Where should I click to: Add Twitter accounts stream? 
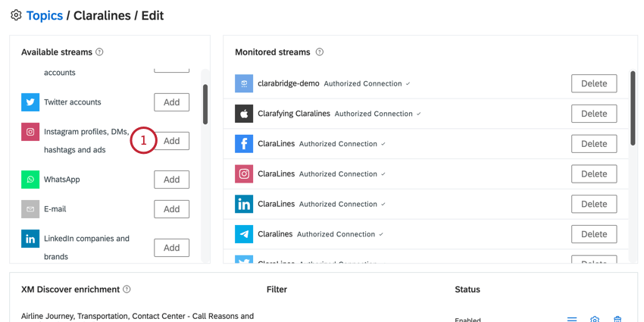click(x=172, y=102)
